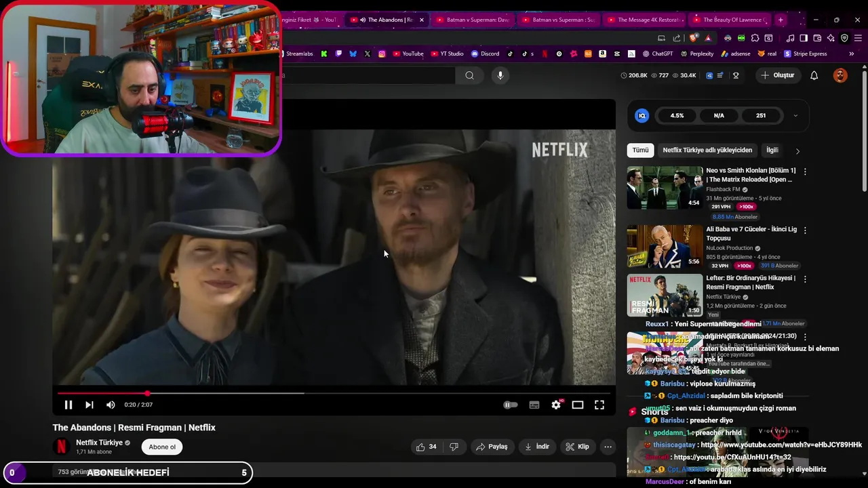Open the Twitch bookmark icon

[x=338, y=54]
